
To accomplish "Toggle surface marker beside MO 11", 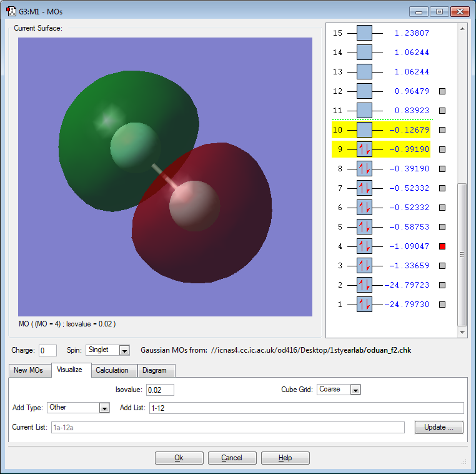I will (442, 110).
